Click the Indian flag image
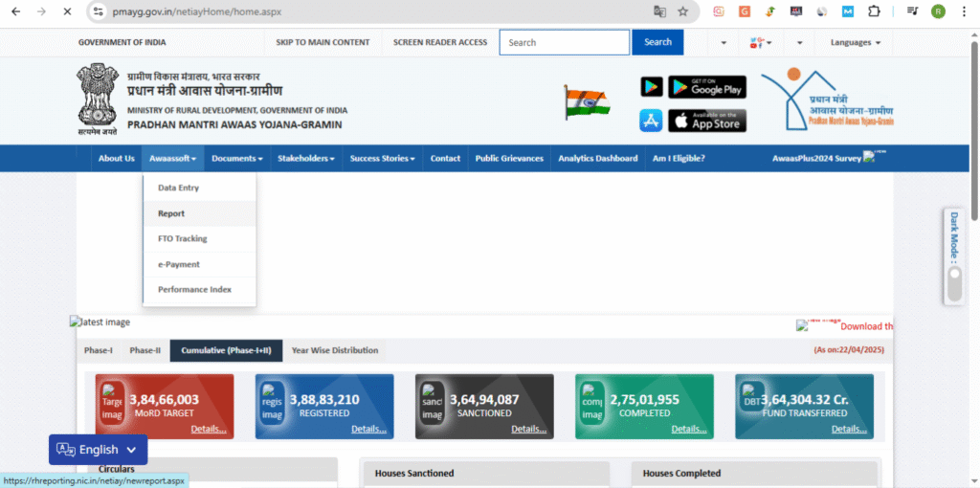This screenshot has width=980, height=488. (587, 102)
